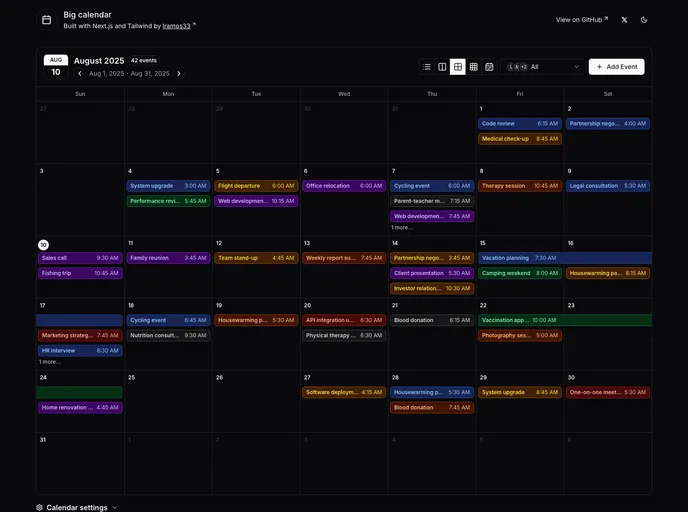Open Legal consultation event
The image size is (688, 512).
[608, 186]
